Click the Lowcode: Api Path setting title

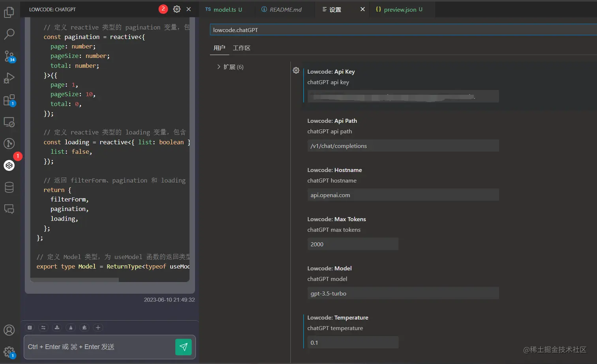point(332,121)
